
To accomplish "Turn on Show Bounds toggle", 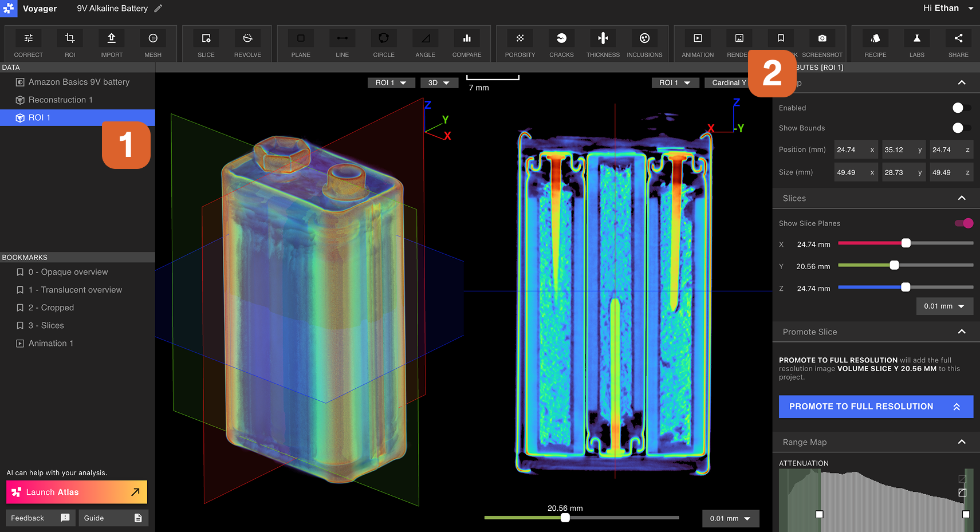I will point(961,128).
